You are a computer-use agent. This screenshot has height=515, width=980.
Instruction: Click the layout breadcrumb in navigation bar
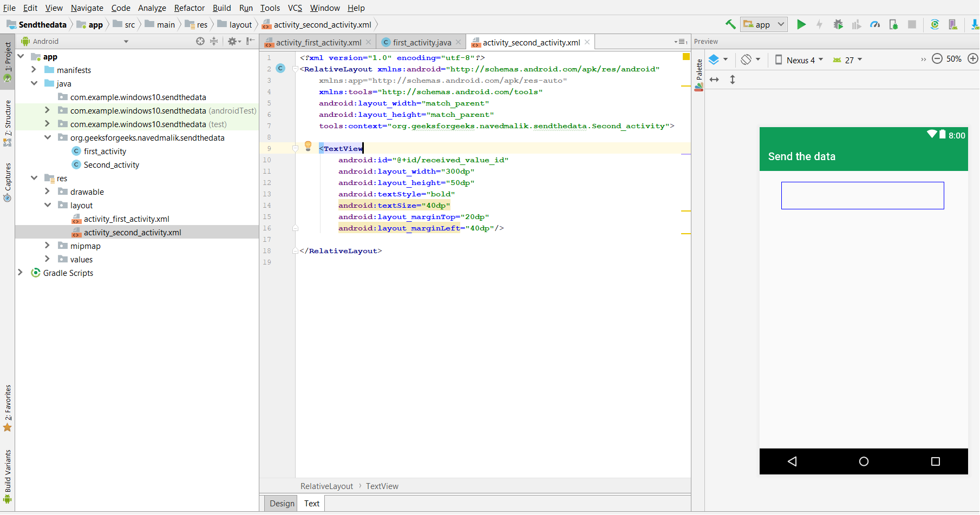click(234, 24)
